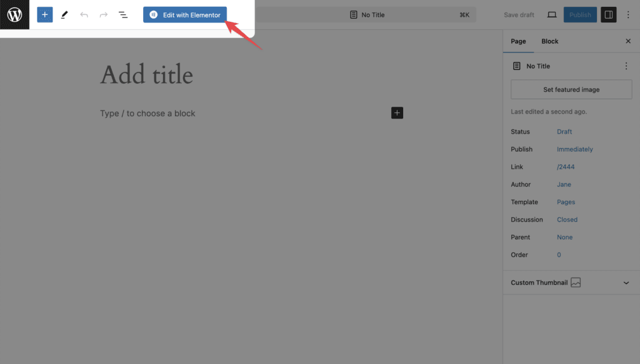The image size is (640, 364).
Task: Click the Add title field
Action: pos(146,75)
